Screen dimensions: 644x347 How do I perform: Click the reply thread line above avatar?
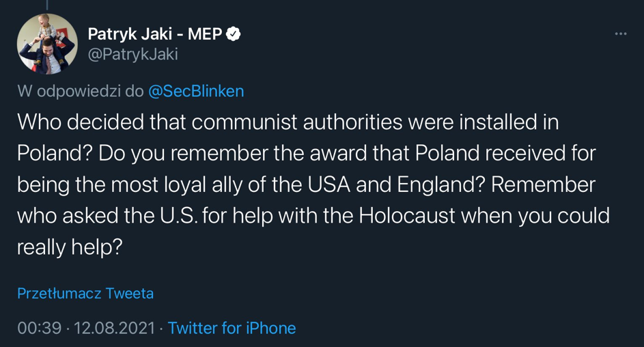[x=46, y=5]
